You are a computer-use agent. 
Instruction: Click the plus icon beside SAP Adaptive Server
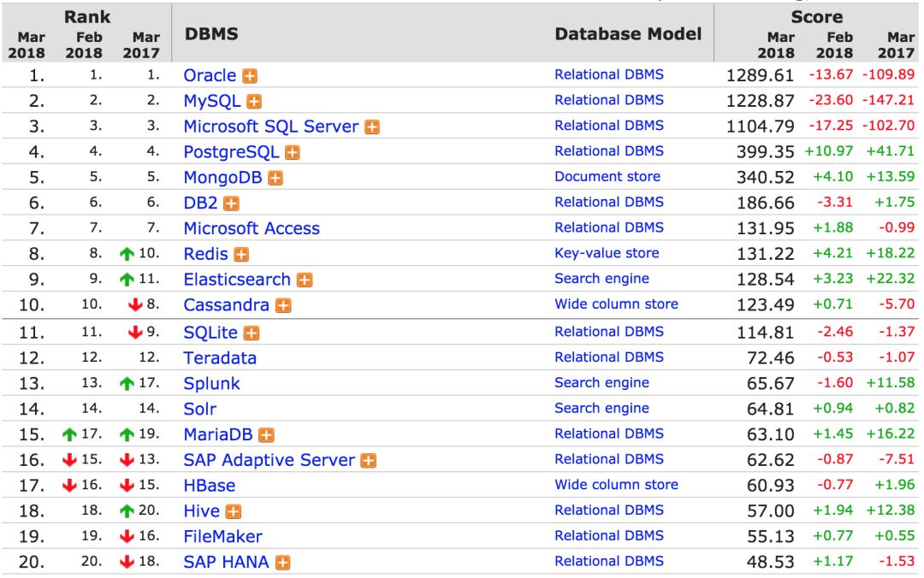coord(369,461)
